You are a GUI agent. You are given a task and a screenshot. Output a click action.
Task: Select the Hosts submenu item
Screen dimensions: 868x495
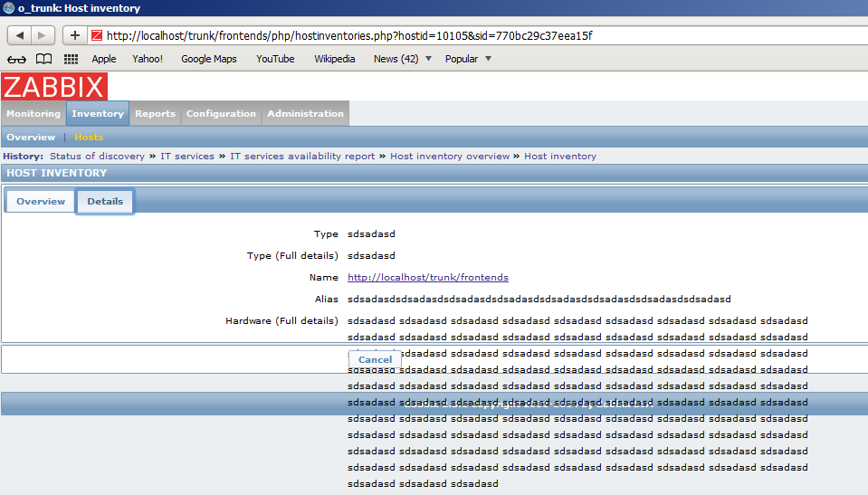coord(89,138)
